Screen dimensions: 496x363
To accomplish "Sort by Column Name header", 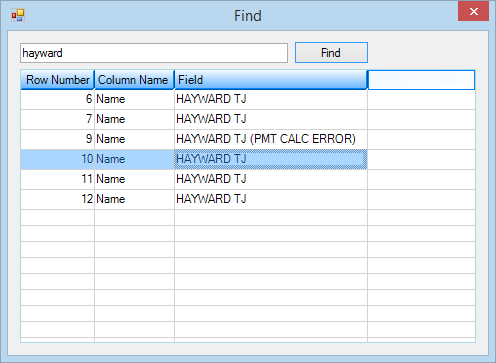I will 134,80.
